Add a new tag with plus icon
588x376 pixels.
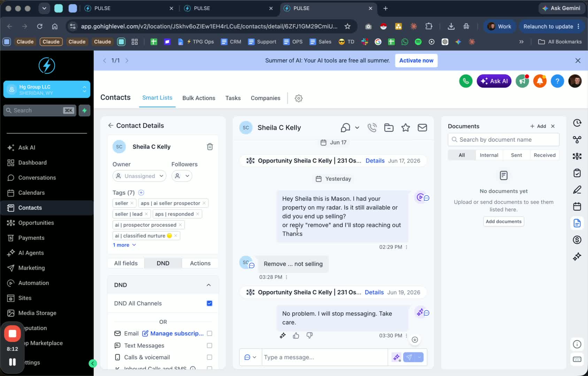[141, 193]
